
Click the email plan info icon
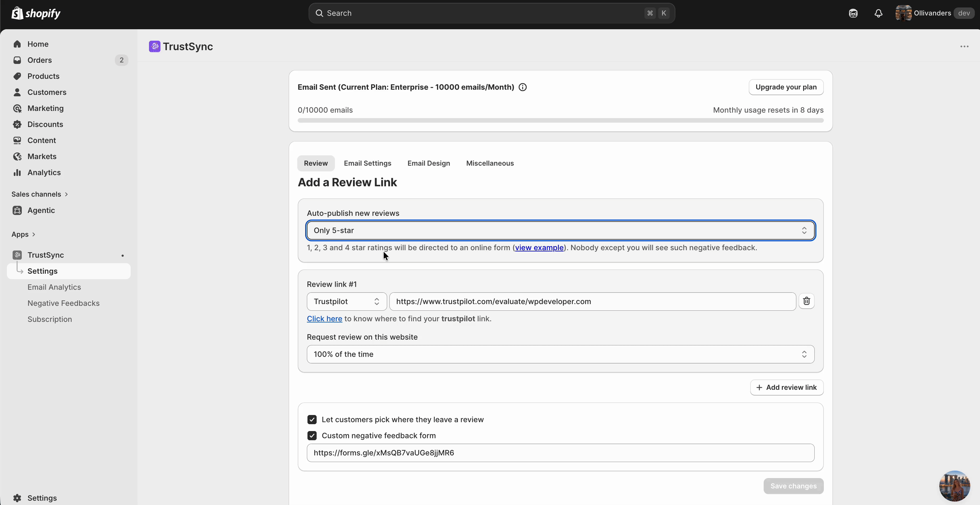click(x=523, y=87)
